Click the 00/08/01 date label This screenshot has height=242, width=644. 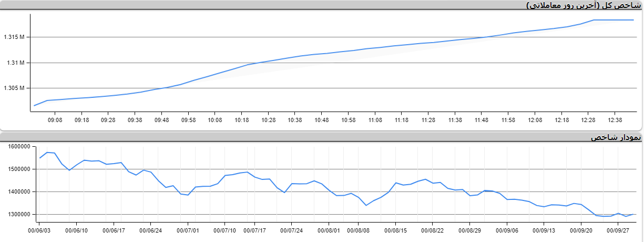pos(329,230)
